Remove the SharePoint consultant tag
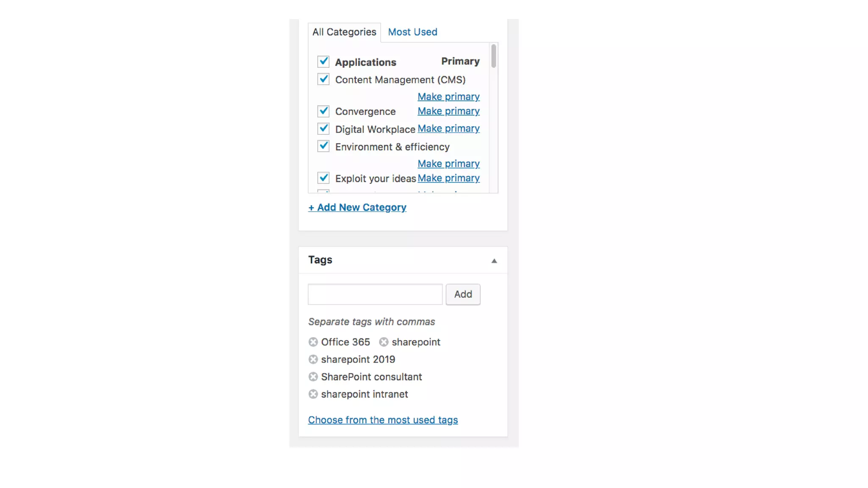 313,377
